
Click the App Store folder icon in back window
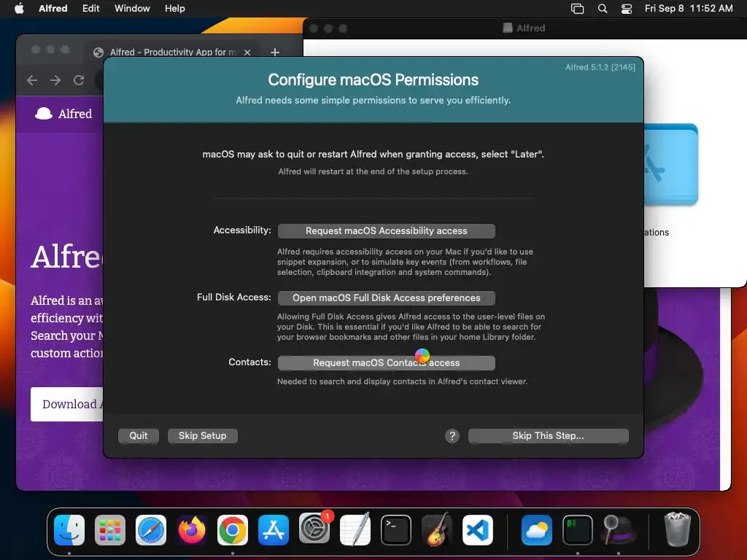[671, 164]
